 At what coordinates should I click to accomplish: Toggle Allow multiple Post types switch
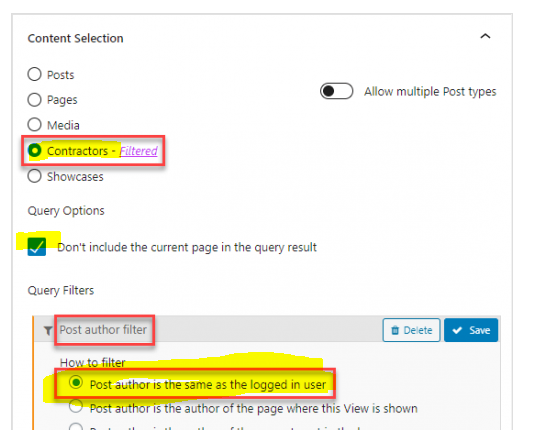[x=336, y=91]
